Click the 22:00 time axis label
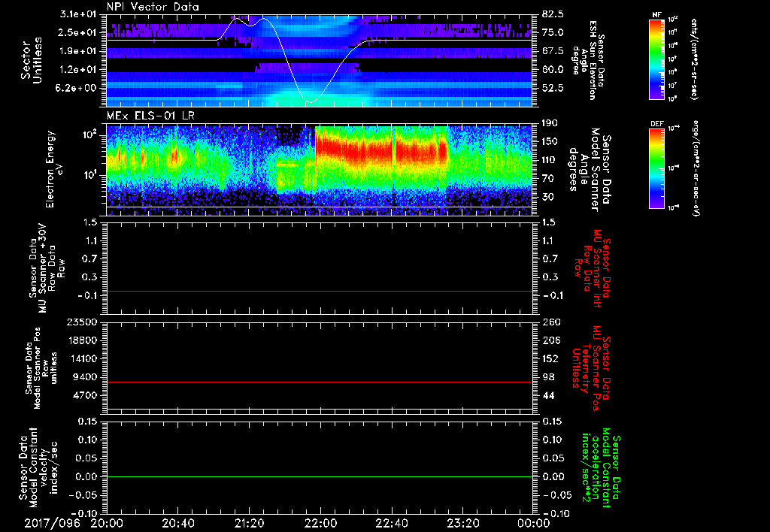Viewport: 770px width, 532px height. (321, 521)
